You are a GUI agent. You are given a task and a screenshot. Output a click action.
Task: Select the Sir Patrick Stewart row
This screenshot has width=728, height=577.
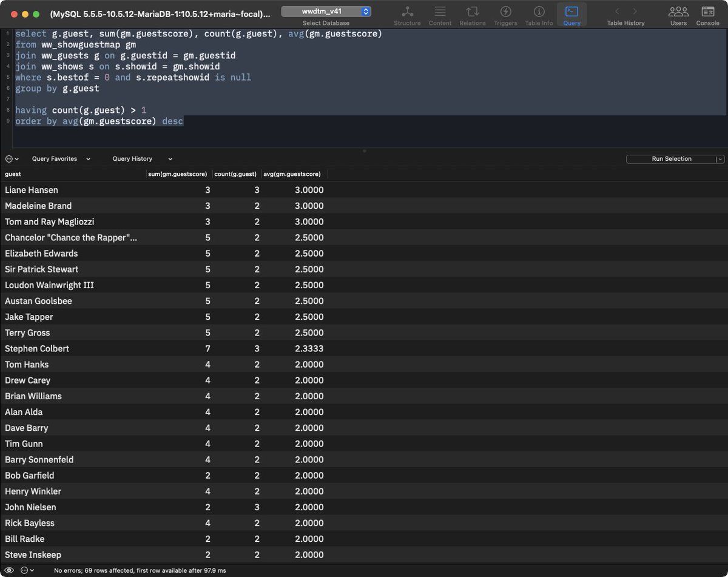click(364, 269)
